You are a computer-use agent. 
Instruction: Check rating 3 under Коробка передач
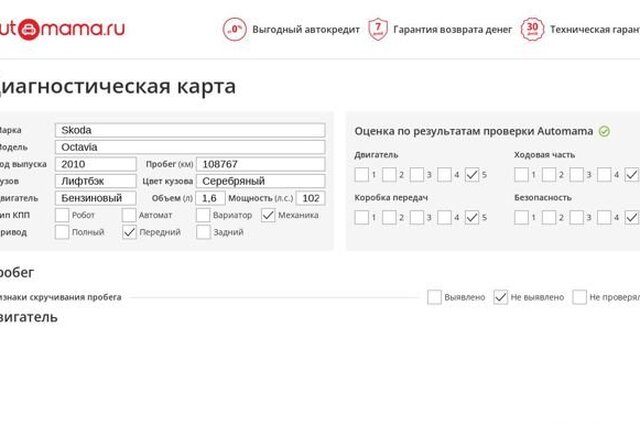(x=417, y=217)
